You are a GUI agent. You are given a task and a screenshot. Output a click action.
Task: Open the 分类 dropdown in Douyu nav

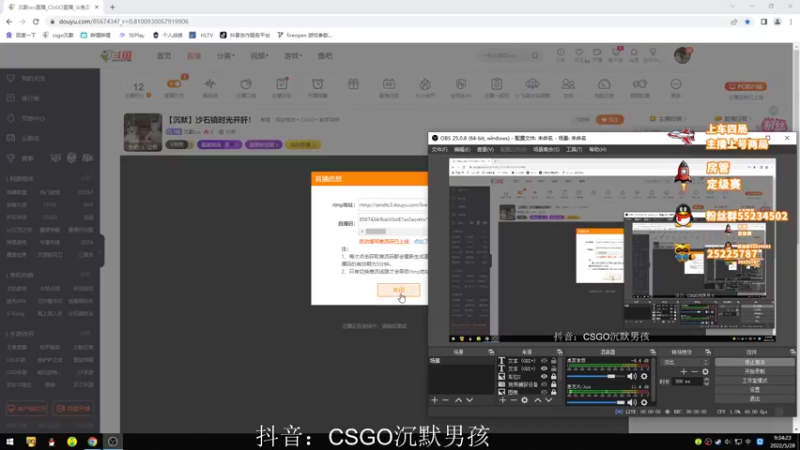[x=225, y=56]
